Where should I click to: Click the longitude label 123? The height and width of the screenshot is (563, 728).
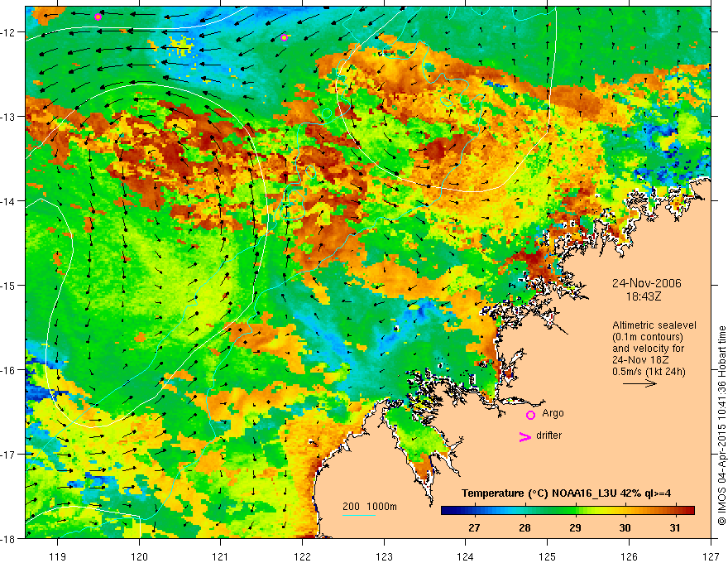click(x=384, y=556)
